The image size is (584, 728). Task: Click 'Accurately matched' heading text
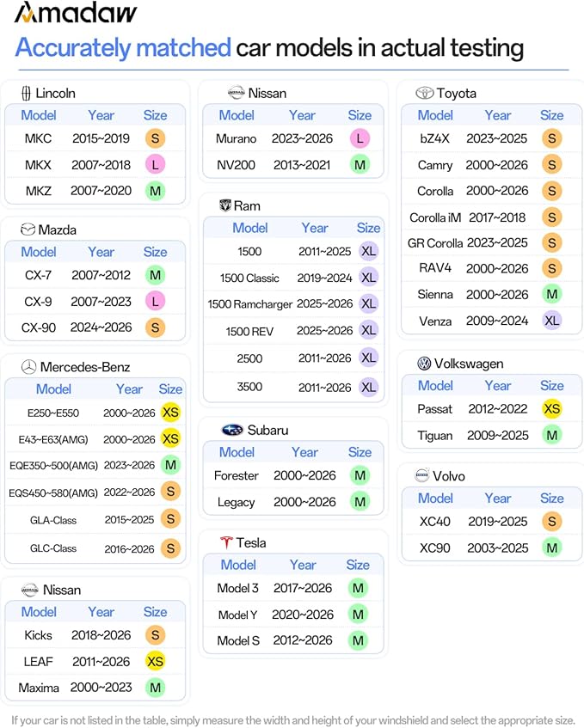point(123,48)
